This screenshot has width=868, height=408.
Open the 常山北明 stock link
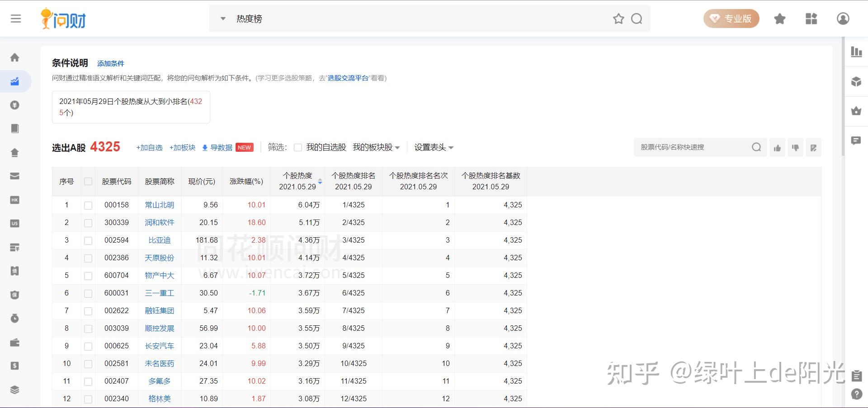(x=160, y=205)
